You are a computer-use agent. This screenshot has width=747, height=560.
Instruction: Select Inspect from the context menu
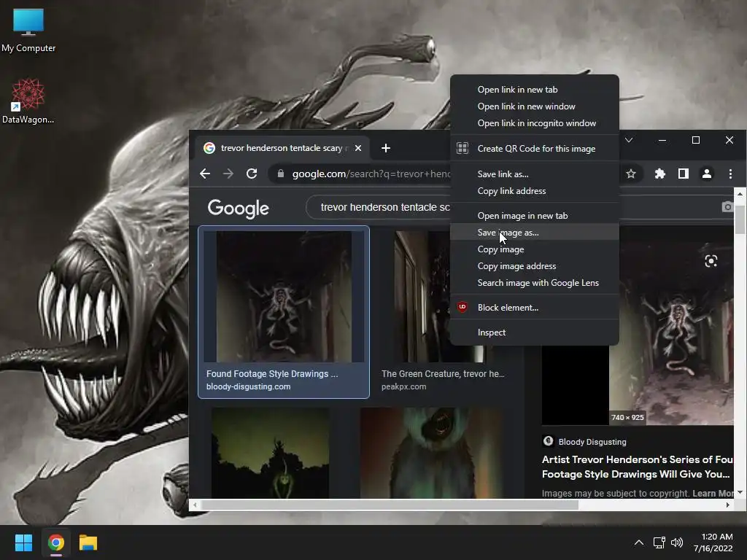point(535,332)
